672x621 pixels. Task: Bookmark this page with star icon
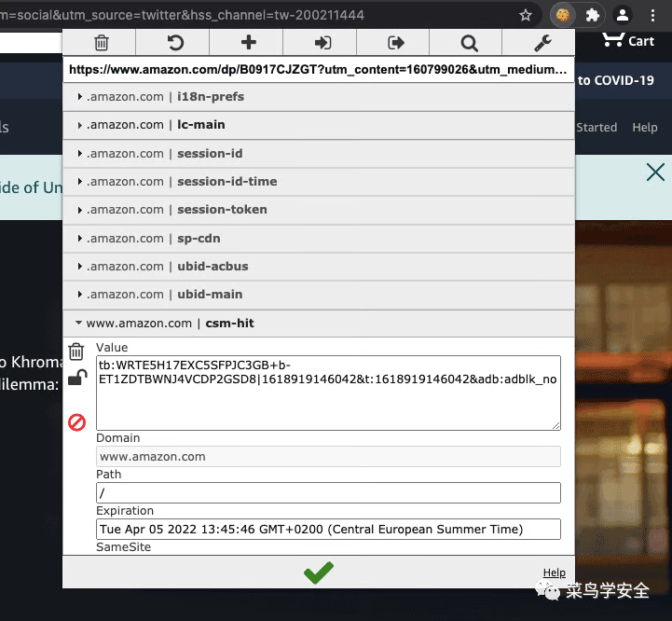[x=526, y=16]
